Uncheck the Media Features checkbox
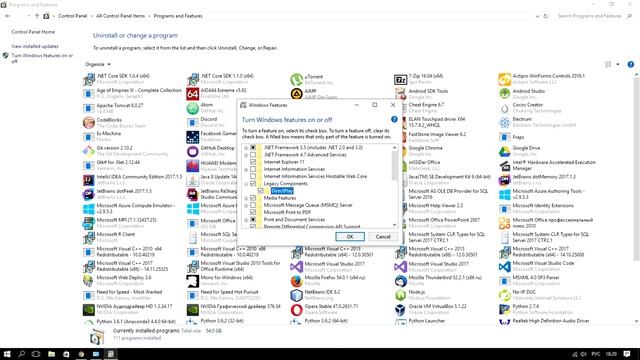This screenshot has height=360, width=640. pyautogui.click(x=253, y=198)
